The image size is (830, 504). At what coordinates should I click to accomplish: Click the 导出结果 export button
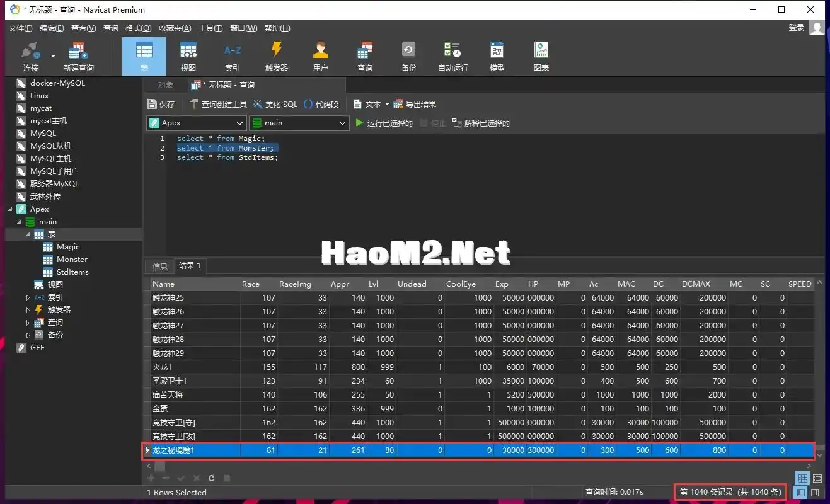pyautogui.click(x=415, y=105)
